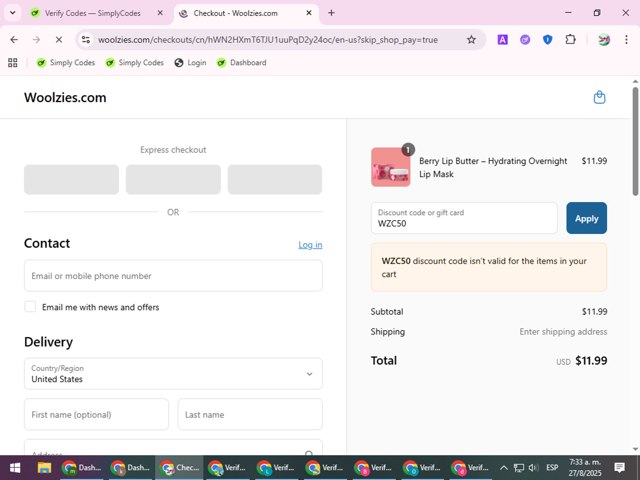
Task: Open notification center icon
Action: pos(620,467)
